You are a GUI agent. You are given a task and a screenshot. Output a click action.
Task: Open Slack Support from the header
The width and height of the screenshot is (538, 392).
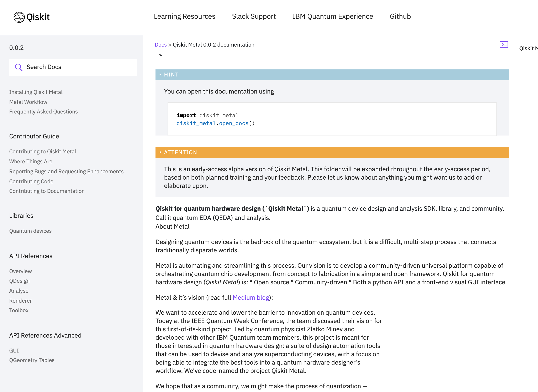pyautogui.click(x=253, y=16)
